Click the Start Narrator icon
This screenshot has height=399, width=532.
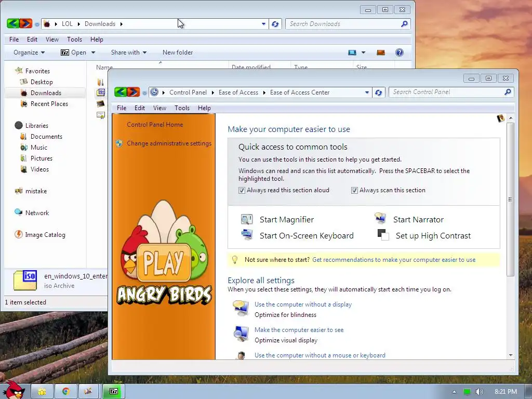tap(380, 218)
